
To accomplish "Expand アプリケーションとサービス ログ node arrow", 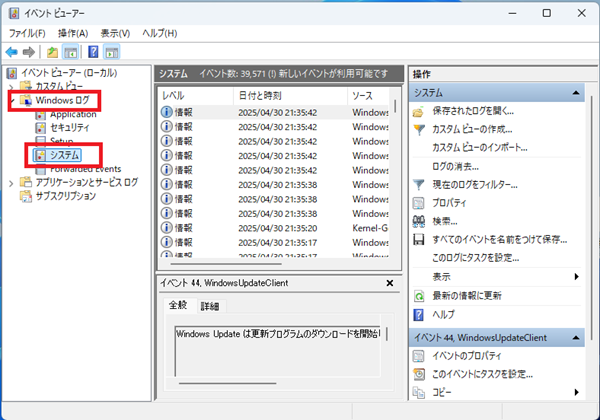I will coord(11,184).
